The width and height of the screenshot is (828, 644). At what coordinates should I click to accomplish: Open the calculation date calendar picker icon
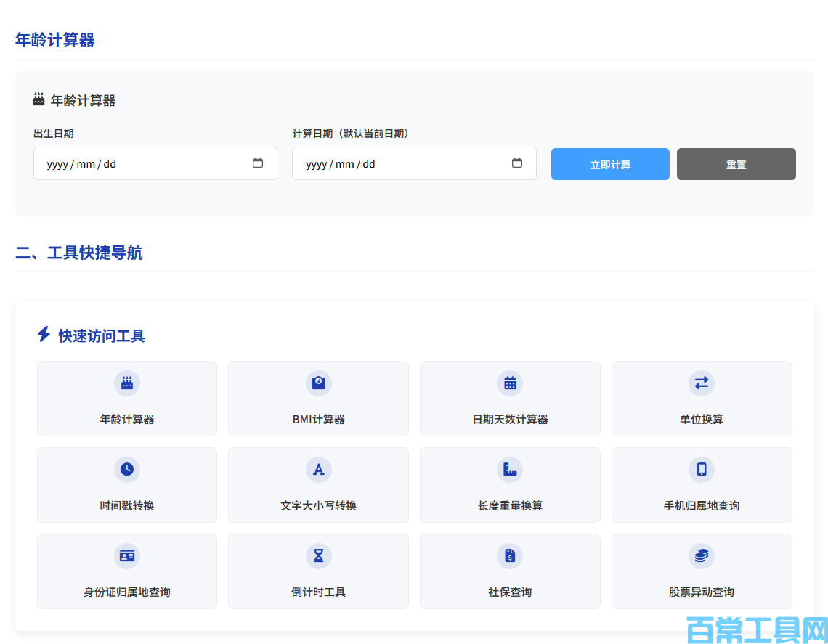point(517,163)
